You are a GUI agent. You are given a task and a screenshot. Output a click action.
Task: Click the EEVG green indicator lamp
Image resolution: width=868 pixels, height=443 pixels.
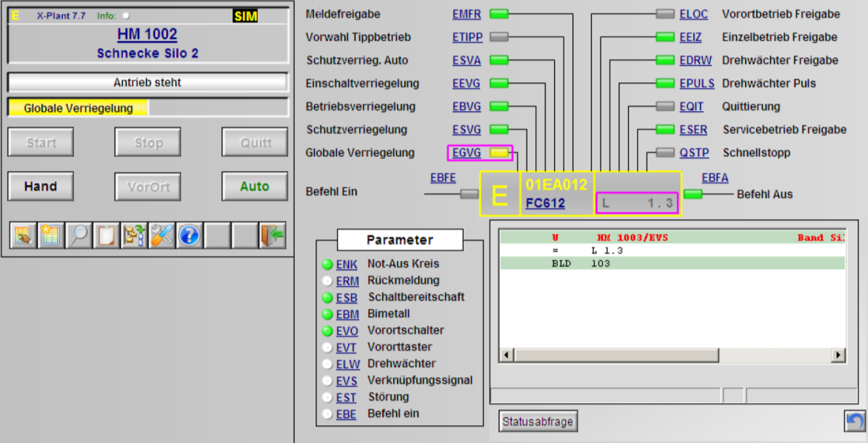pos(499,84)
